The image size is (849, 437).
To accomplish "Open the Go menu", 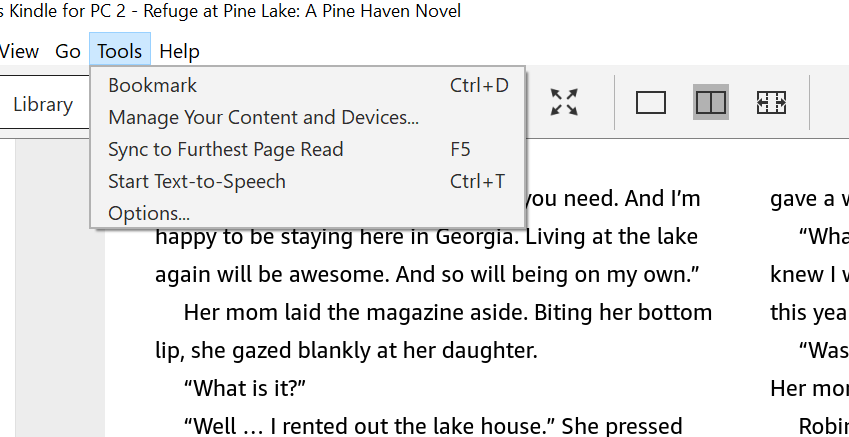I will [x=68, y=51].
